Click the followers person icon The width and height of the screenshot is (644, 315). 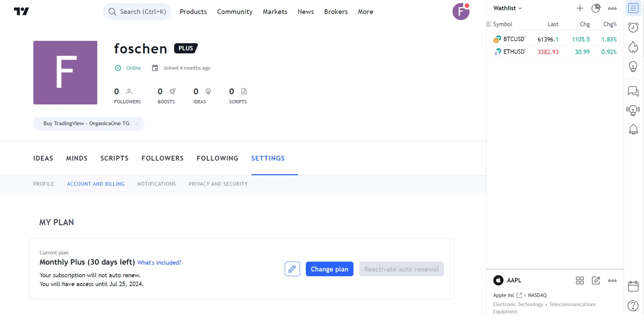click(129, 92)
